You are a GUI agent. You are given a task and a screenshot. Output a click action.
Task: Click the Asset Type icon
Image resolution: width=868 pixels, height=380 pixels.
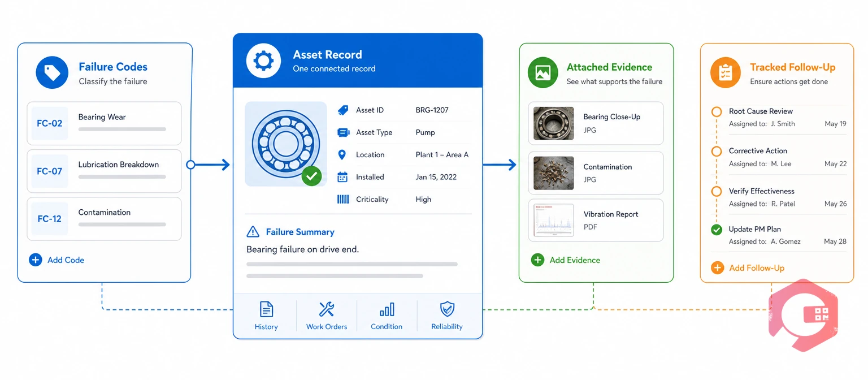(343, 132)
